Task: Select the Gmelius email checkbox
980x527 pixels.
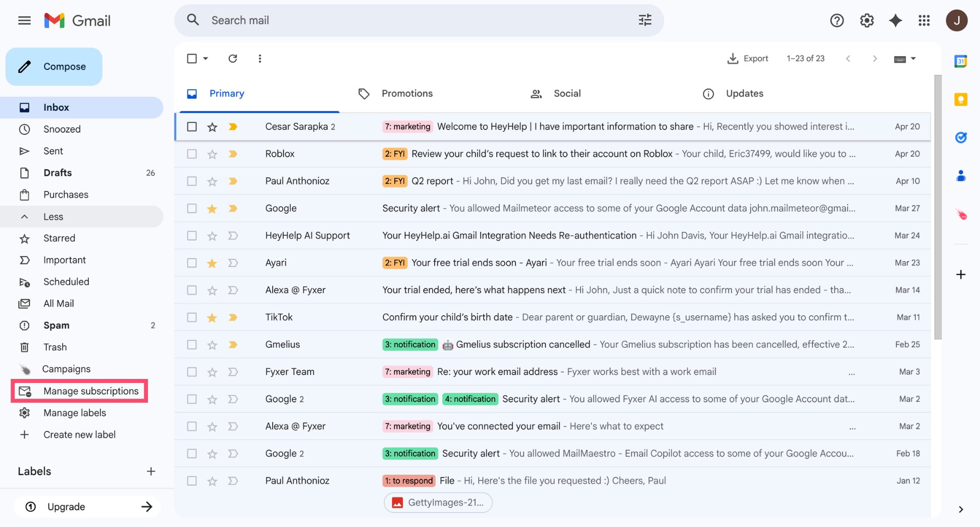Action: pyautogui.click(x=192, y=345)
